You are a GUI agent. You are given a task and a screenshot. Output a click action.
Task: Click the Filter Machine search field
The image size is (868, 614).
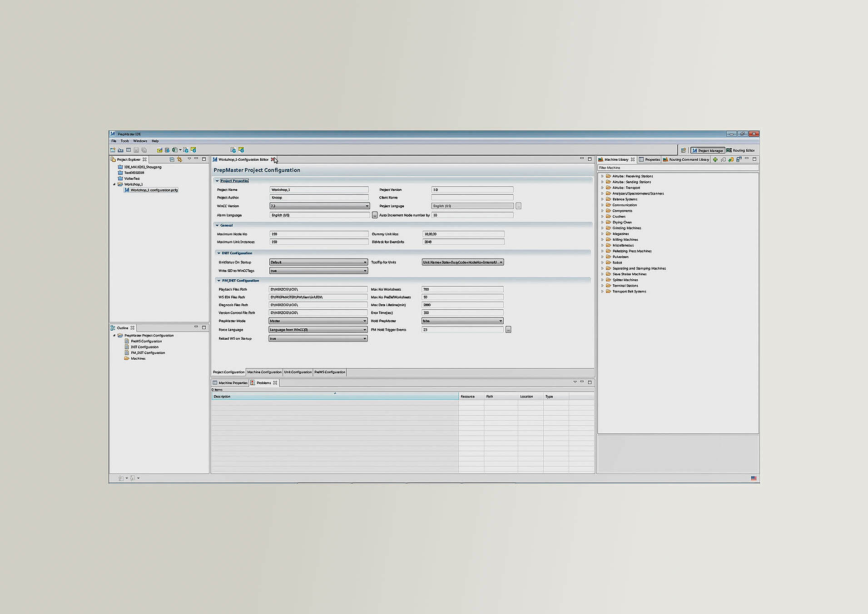[x=678, y=168]
